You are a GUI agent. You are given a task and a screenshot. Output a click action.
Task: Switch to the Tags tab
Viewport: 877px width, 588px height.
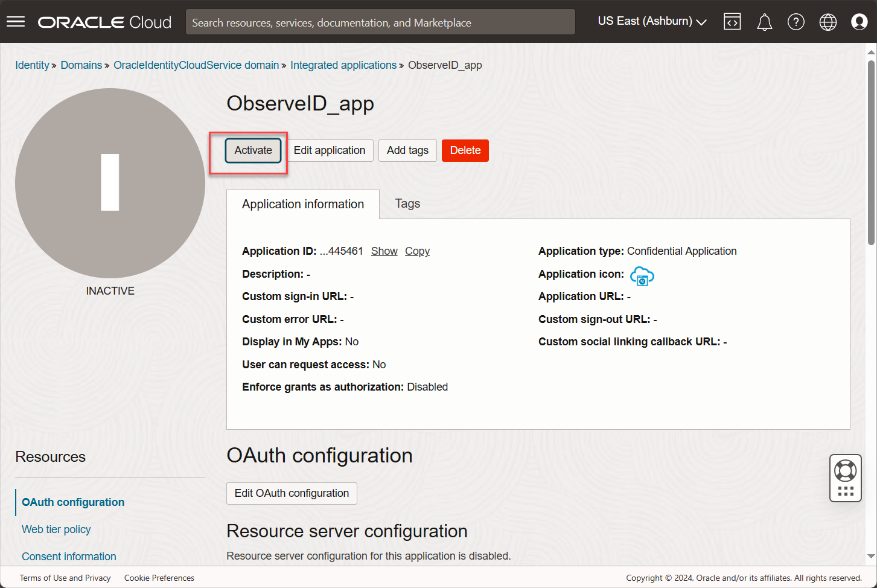(407, 204)
